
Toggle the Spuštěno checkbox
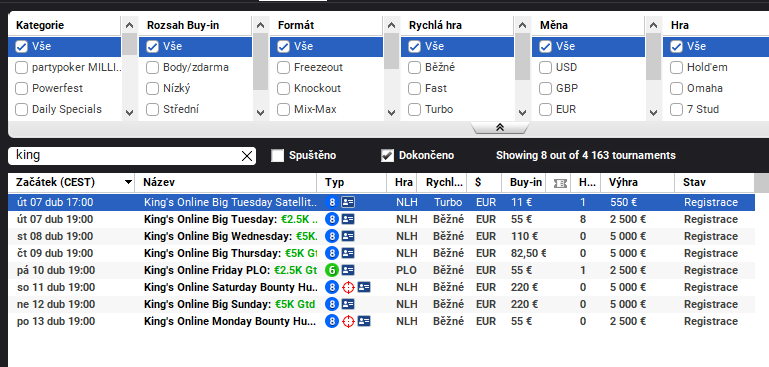point(278,156)
